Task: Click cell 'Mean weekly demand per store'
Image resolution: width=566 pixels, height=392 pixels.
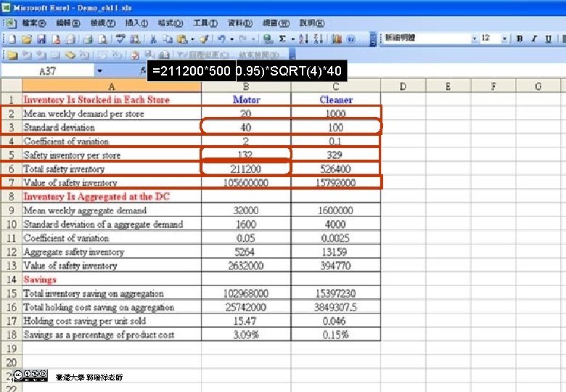Action: (112, 114)
